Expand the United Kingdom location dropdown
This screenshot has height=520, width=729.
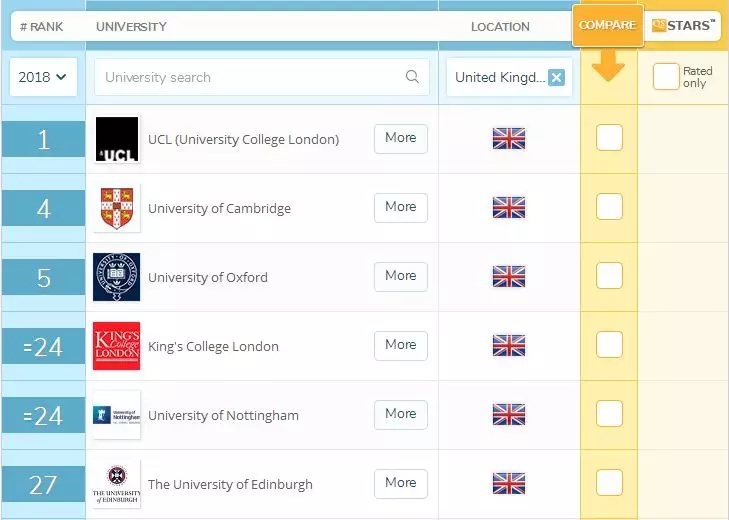pos(500,77)
